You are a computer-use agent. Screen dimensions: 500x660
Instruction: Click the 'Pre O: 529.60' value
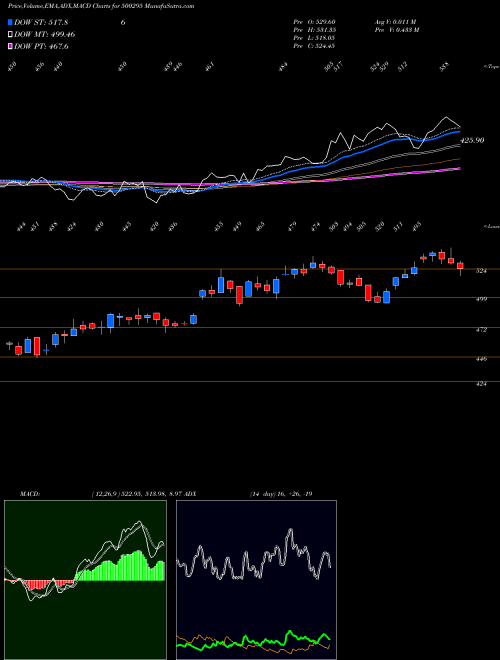point(314,22)
